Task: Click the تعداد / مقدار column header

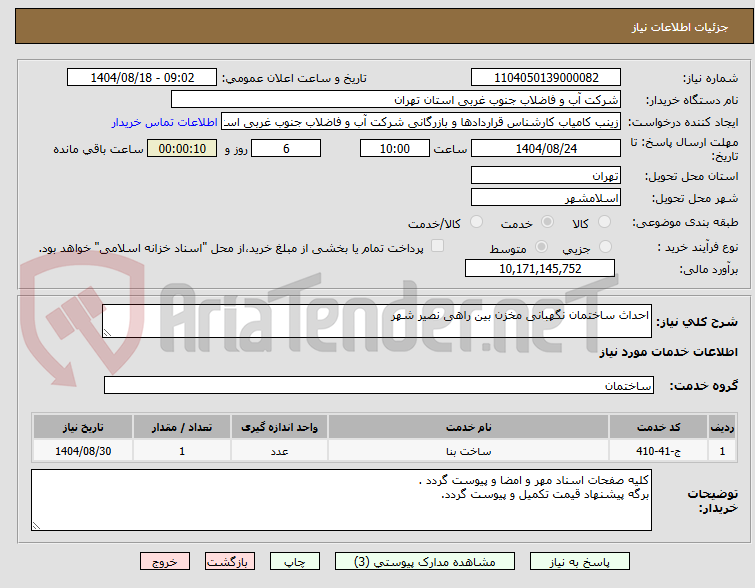Action: [x=182, y=427]
